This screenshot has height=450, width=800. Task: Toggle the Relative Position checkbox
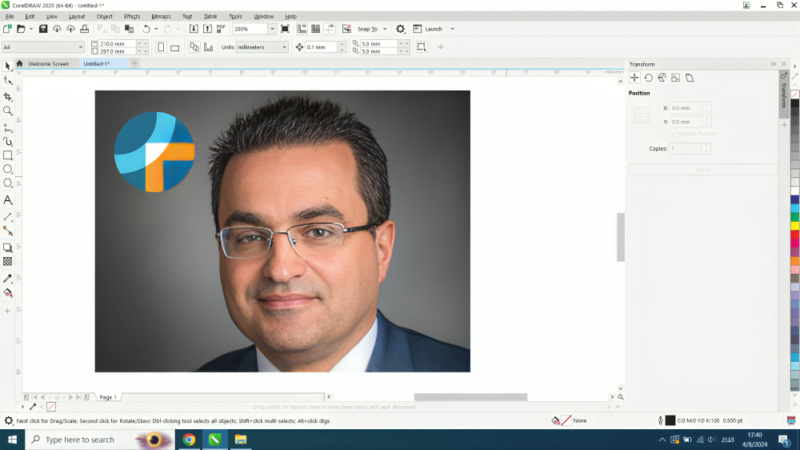[675, 133]
